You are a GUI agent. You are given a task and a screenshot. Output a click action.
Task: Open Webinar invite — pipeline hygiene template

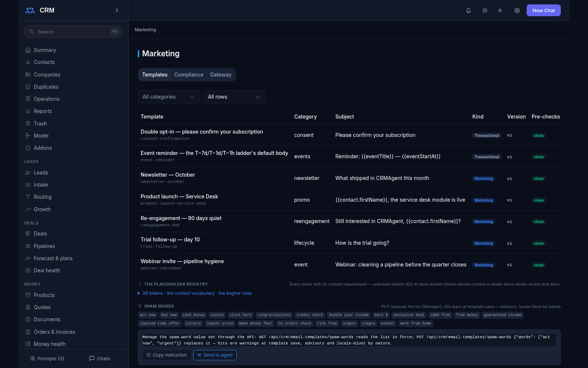click(349, 265)
